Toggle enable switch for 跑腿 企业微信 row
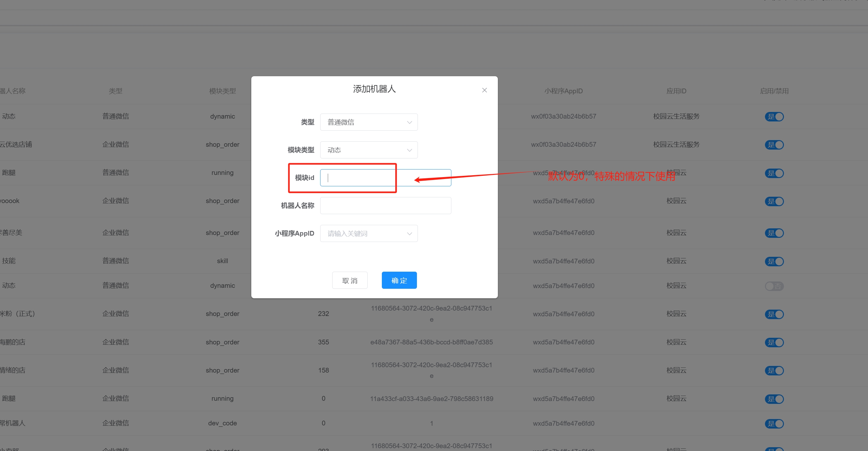The height and width of the screenshot is (451, 868). 774,399
